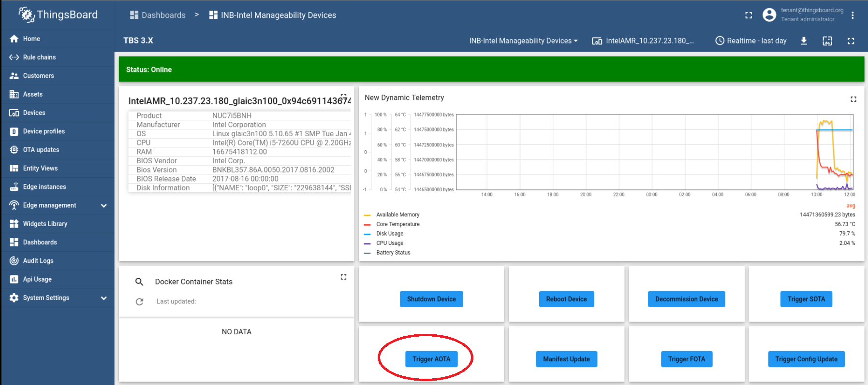
Task: Click the avg value 56.73 °C
Action: click(x=845, y=224)
